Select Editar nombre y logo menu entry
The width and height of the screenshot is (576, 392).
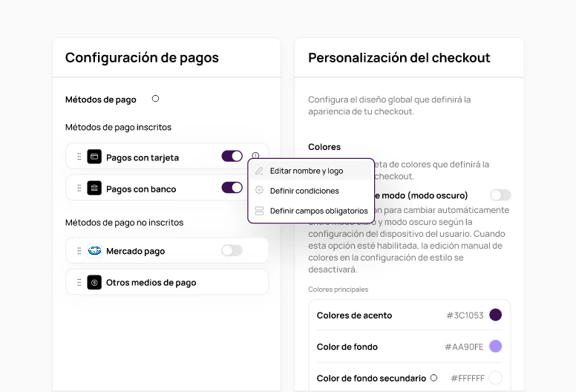click(x=311, y=171)
